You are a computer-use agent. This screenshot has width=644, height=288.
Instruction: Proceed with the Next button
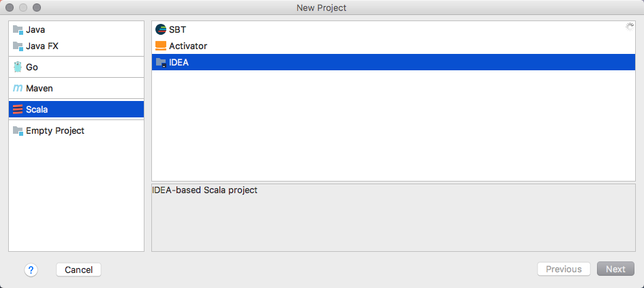[x=615, y=269]
